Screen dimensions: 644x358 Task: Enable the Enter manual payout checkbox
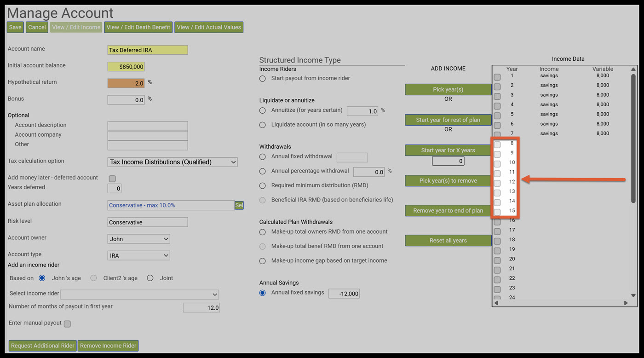(67, 324)
